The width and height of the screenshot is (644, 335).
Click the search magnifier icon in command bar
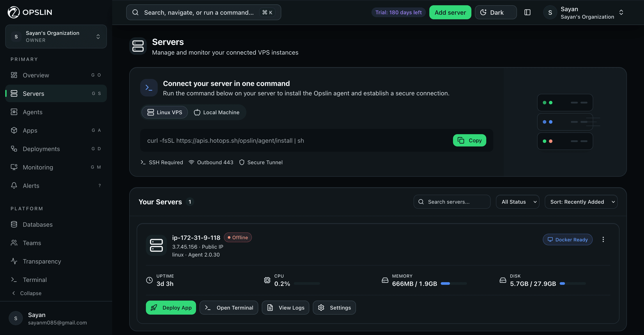pos(135,12)
